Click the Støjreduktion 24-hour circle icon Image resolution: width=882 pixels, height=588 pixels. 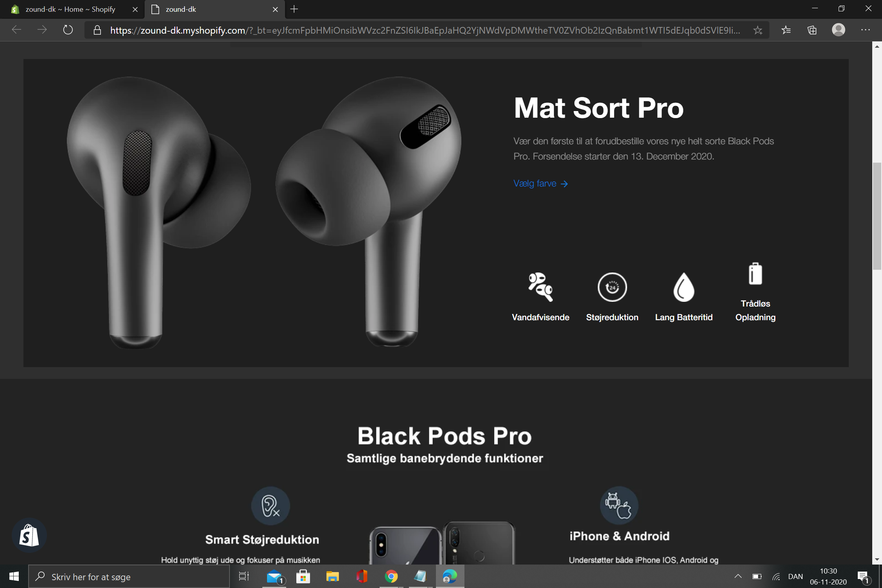click(612, 287)
